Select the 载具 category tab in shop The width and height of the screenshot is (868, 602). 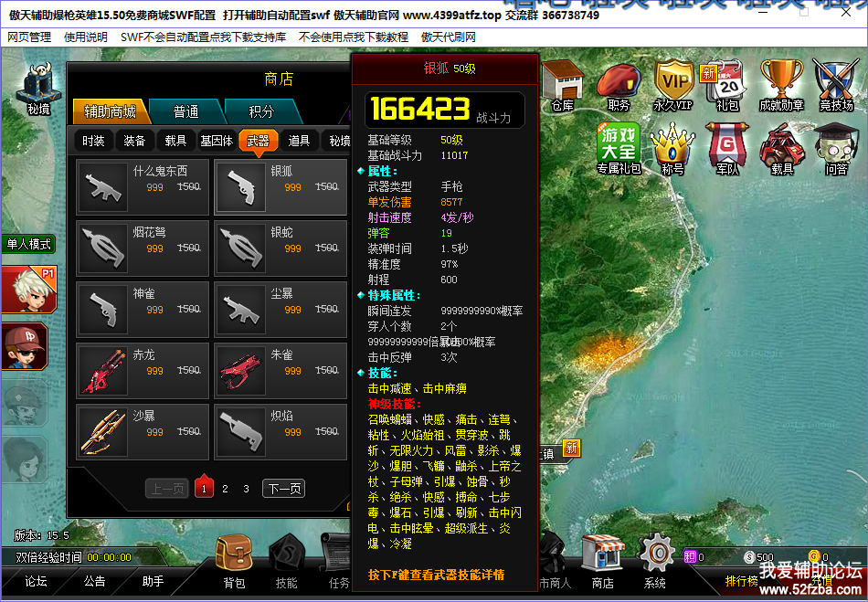pyautogui.click(x=175, y=141)
